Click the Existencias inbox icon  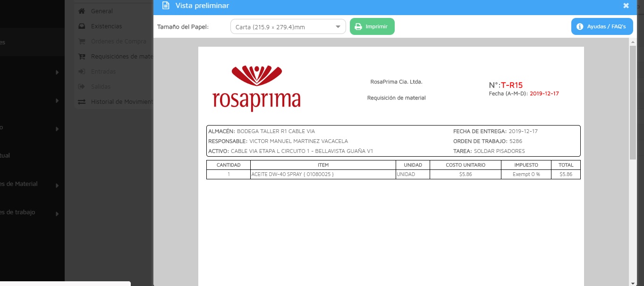[x=82, y=26]
